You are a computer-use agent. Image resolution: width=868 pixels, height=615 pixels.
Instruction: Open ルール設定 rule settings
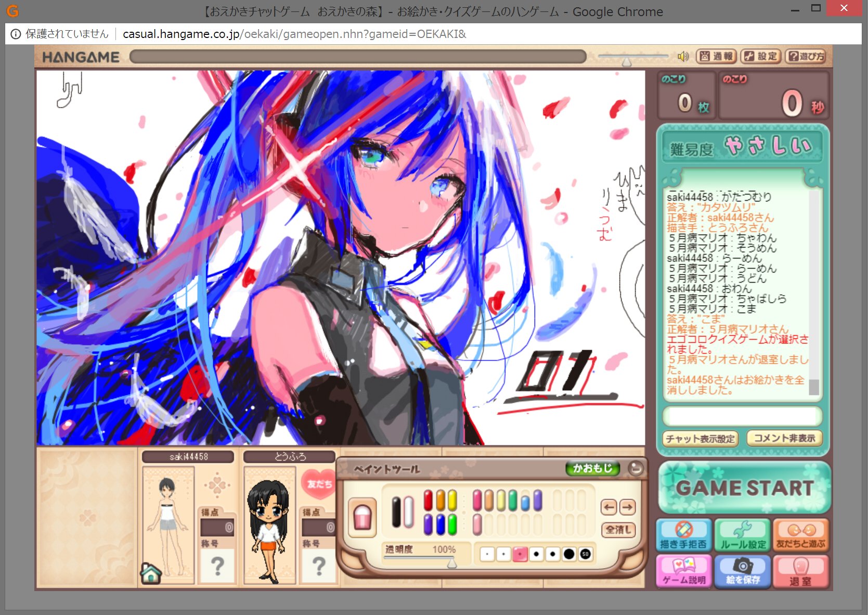point(743,535)
